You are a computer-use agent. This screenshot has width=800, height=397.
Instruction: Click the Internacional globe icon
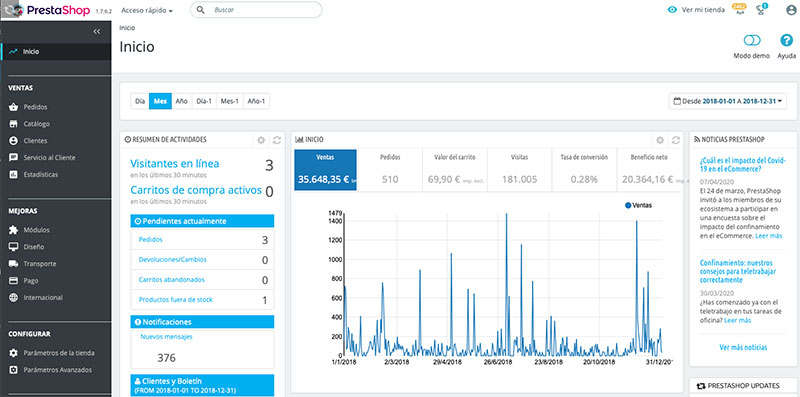[13, 297]
